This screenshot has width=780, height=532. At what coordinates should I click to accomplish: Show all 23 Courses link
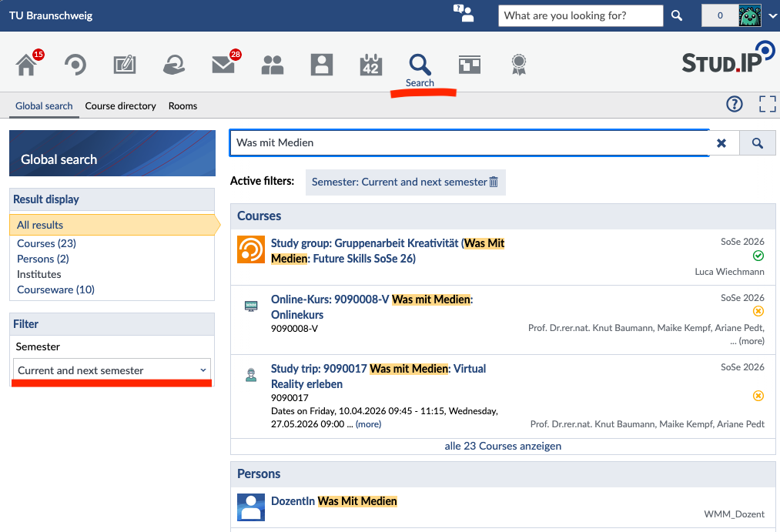(503, 446)
